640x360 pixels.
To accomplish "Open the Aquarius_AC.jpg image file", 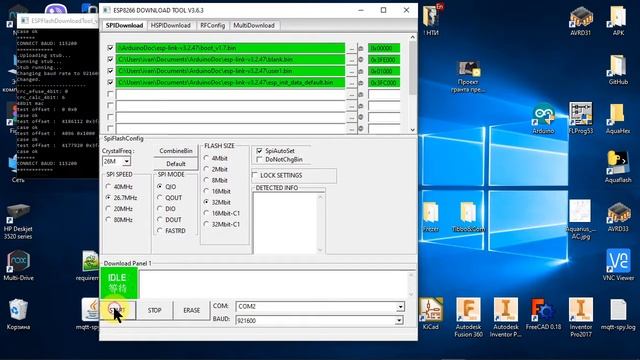I will [580, 218].
